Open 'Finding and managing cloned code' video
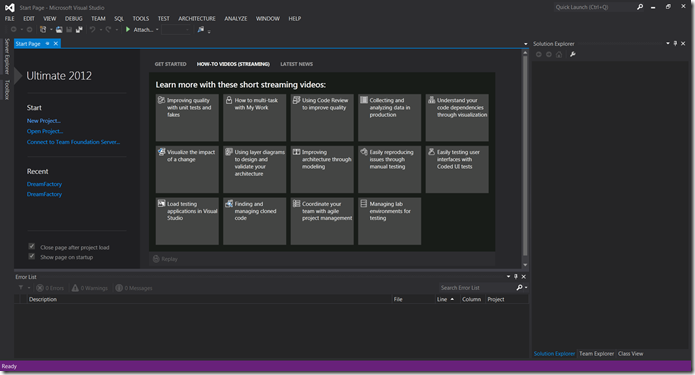 pos(254,221)
